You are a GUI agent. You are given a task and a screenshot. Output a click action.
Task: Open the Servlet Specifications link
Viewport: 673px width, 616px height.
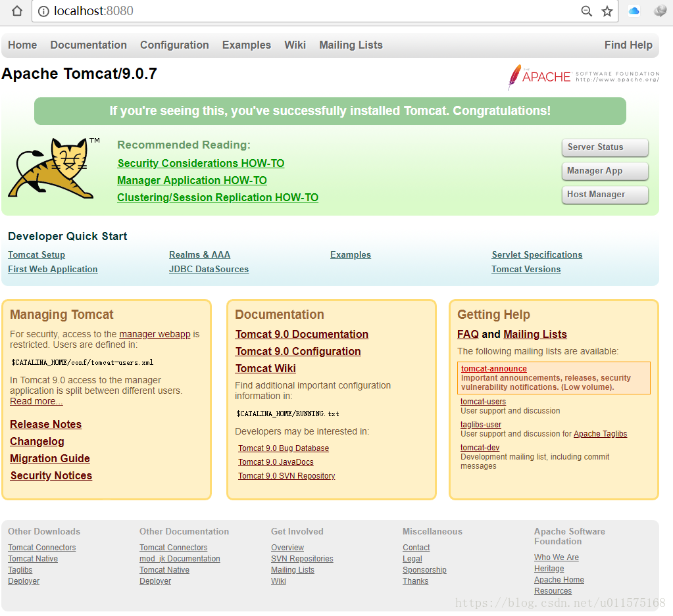pos(537,255)
